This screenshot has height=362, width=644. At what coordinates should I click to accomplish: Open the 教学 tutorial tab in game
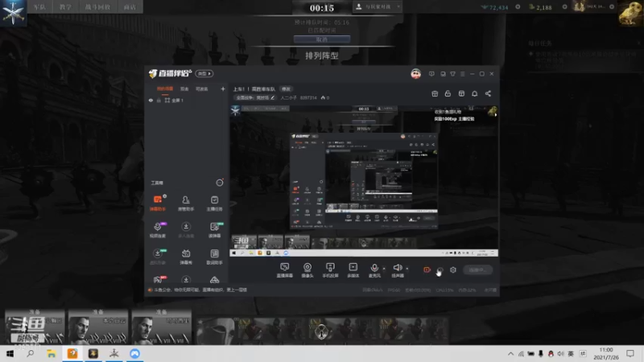[66, 7]
